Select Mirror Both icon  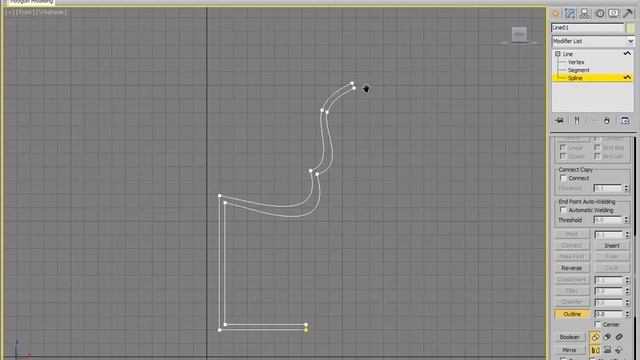(x=619, y=350)
